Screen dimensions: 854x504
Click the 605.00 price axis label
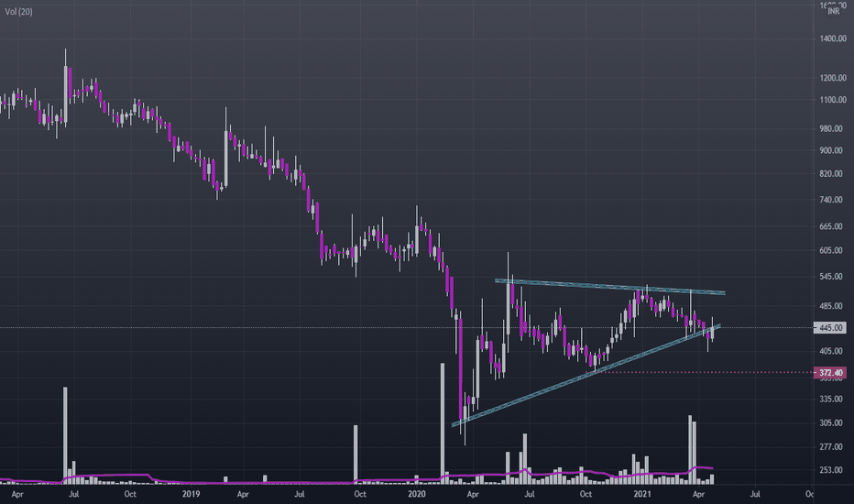point(831,251)
